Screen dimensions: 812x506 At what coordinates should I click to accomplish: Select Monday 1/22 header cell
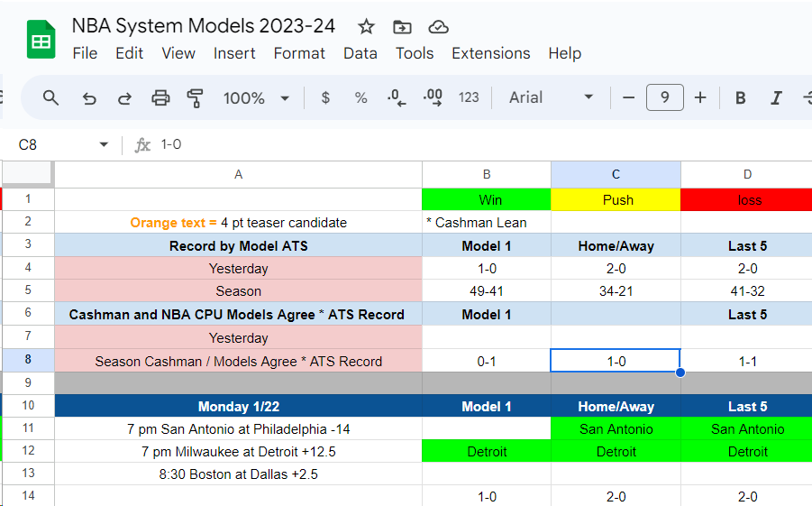(x=238, y=406)
